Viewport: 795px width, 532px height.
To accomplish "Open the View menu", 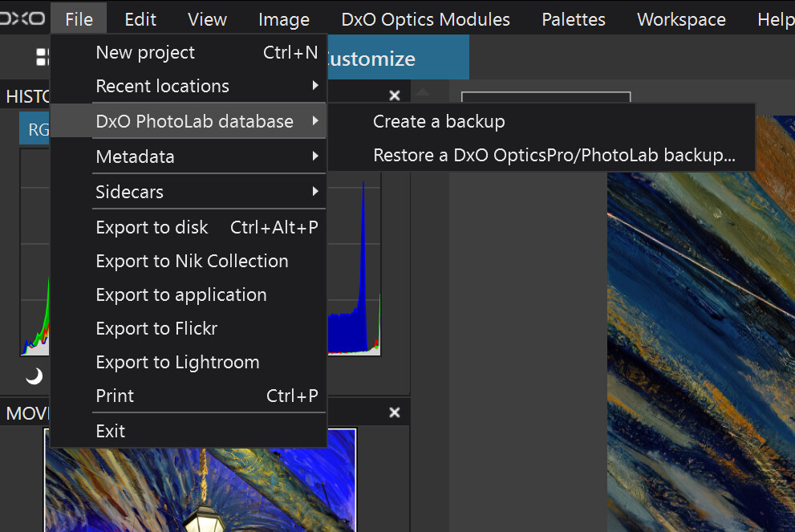I will (207, 19).
